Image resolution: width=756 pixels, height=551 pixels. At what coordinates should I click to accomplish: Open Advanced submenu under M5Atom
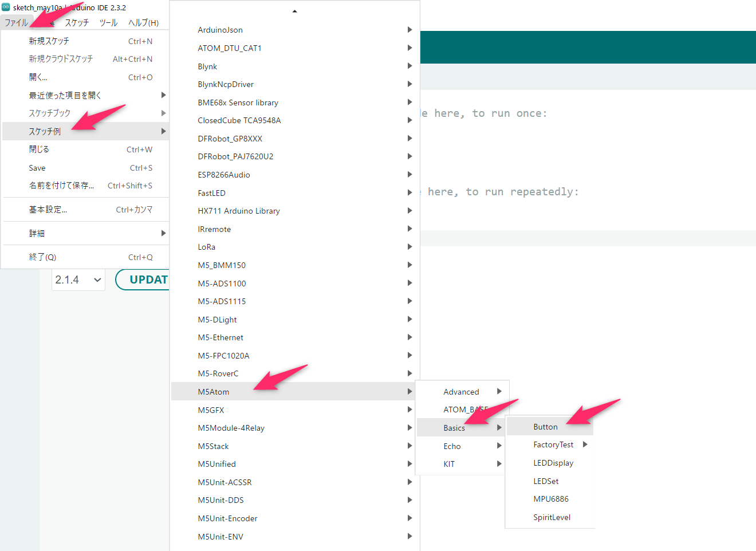[462, 392]
